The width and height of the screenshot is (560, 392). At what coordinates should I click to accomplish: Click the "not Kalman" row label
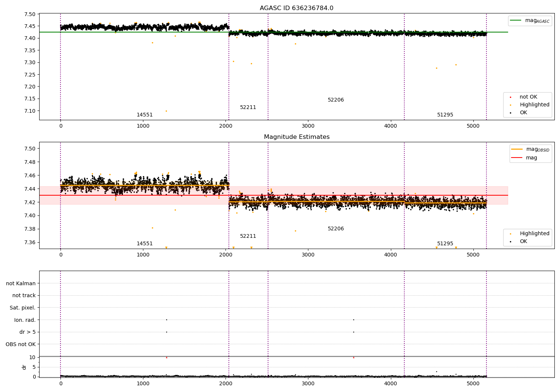21,283
